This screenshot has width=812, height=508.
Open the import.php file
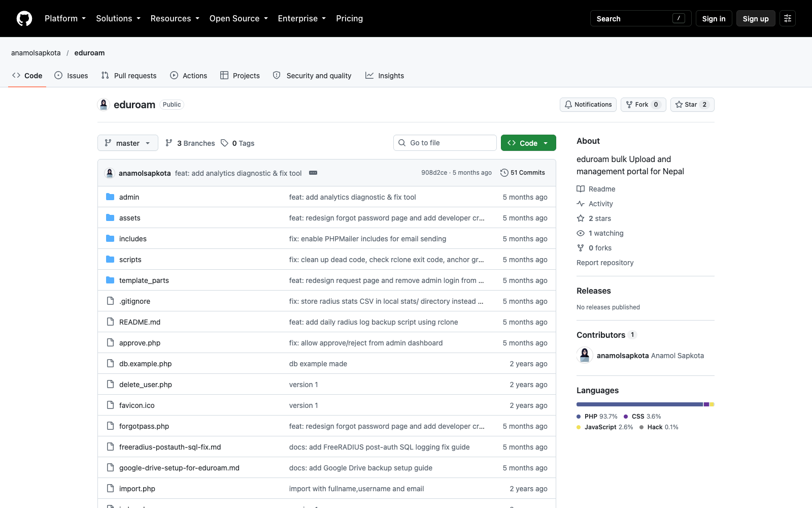(x=137, y=489)
